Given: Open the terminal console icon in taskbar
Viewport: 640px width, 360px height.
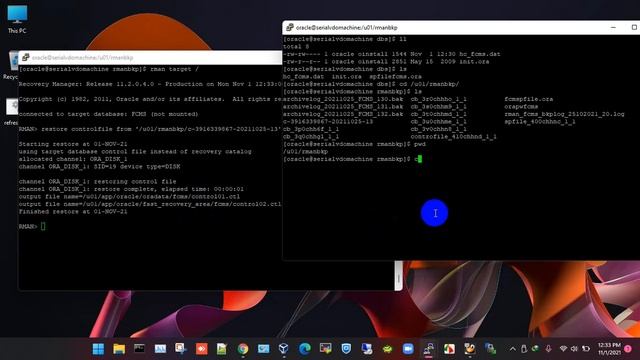Looking at the screenshot, I should pyautogui.click(x=139, y=349).
